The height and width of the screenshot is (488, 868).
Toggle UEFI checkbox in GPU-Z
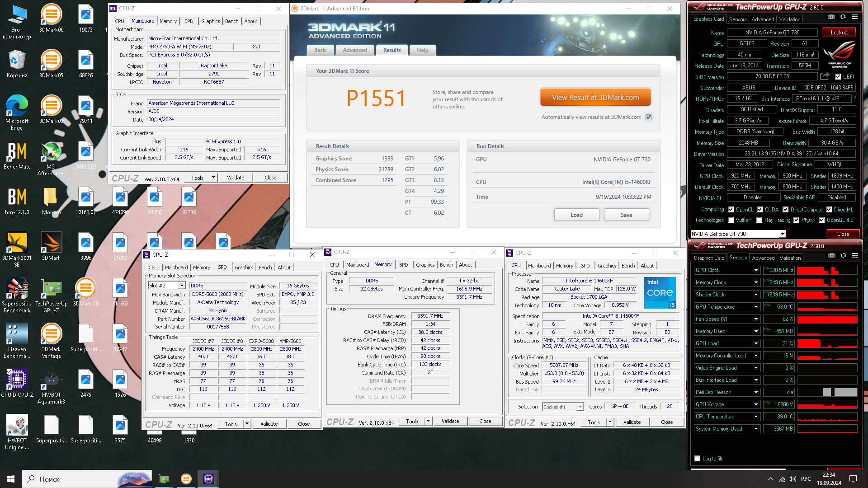tap(838, 77)
